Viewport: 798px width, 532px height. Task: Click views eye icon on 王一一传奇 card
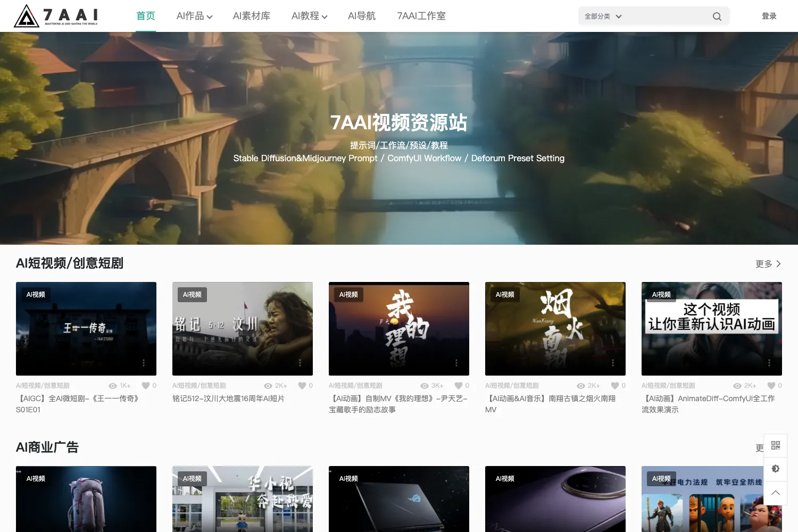pyautogui.click(x=113, y=386)
